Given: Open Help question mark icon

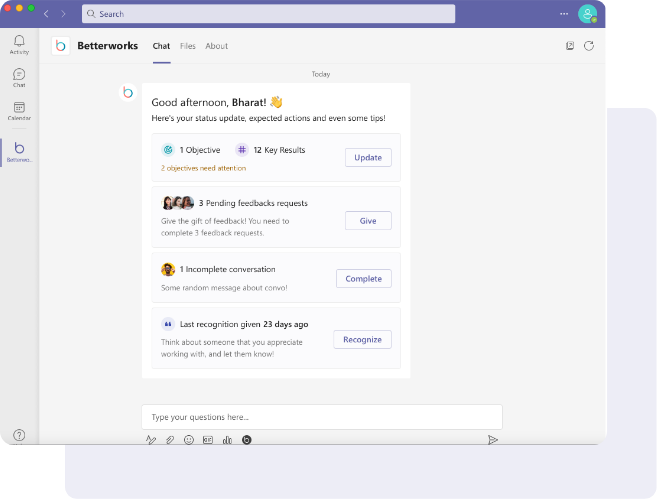Looking at the screenshot, I should (19, 435).
